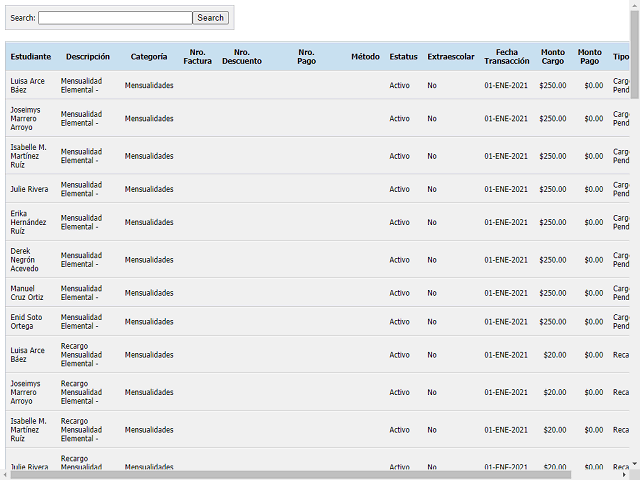Click the Nro. Factura column header

pos(197,57)
